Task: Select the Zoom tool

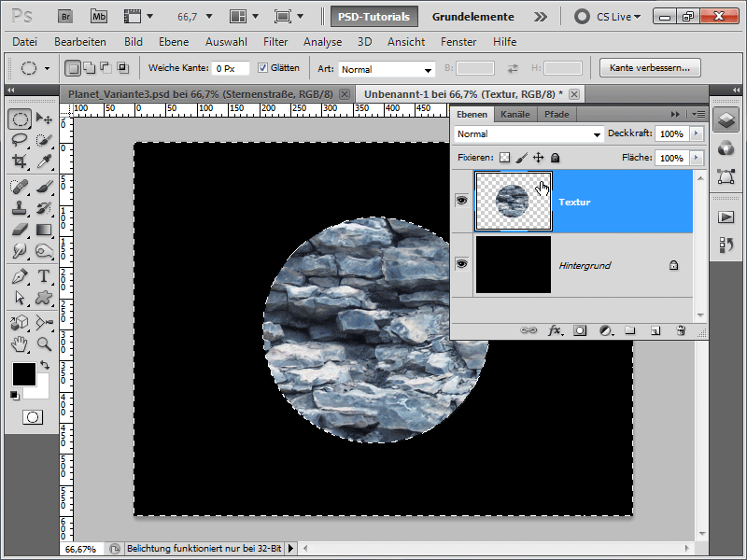Action: (x=44, y=343)
